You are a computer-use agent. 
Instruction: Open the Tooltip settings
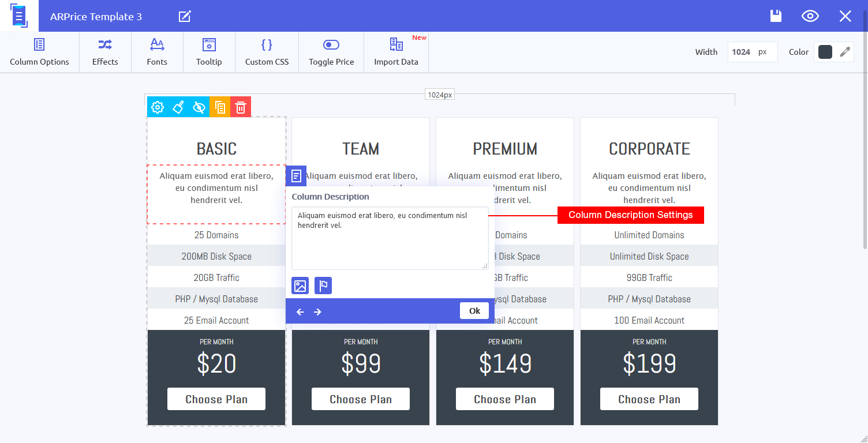(x=209, y=52)
